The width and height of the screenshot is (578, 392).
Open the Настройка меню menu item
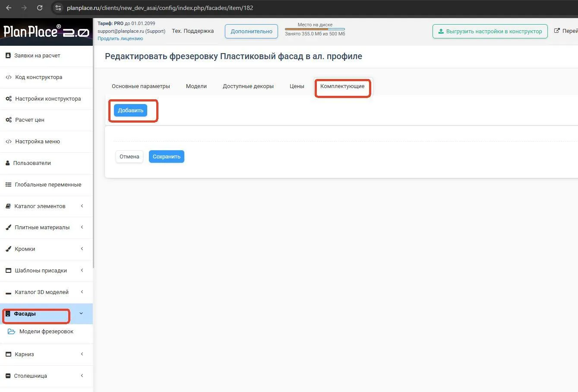[46, 142]
